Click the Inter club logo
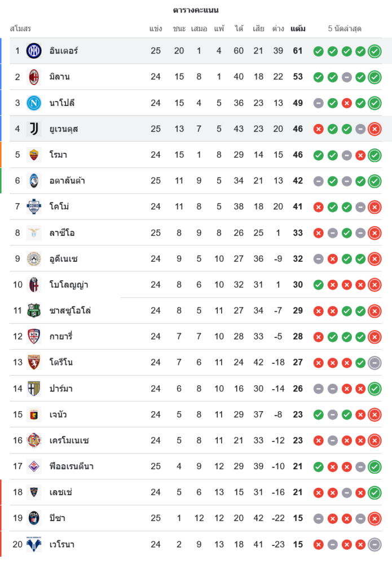Image resolution: width=392 pixels, height=564 pixels. (x=34, y=51)
